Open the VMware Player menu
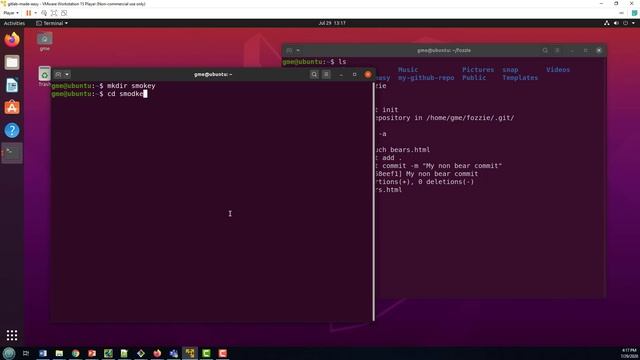This screenshot has height=360, width=640. [x=11, y=13]
